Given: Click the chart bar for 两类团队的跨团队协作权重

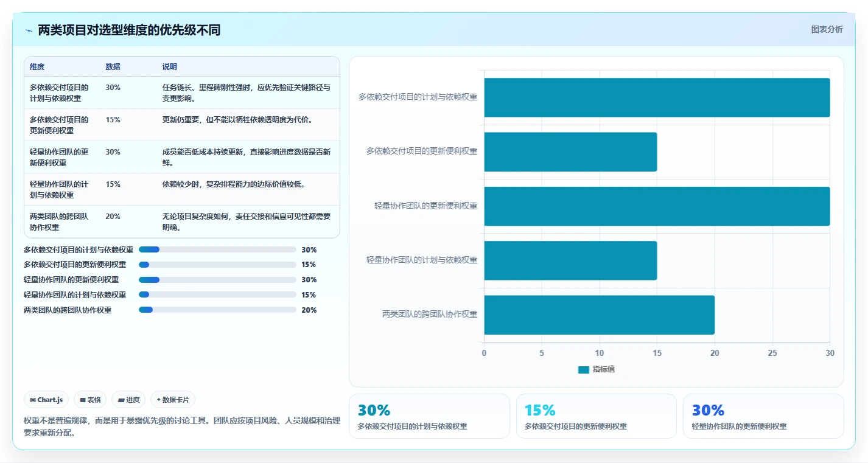Looking at the screenshot, I should pos(600,315).
